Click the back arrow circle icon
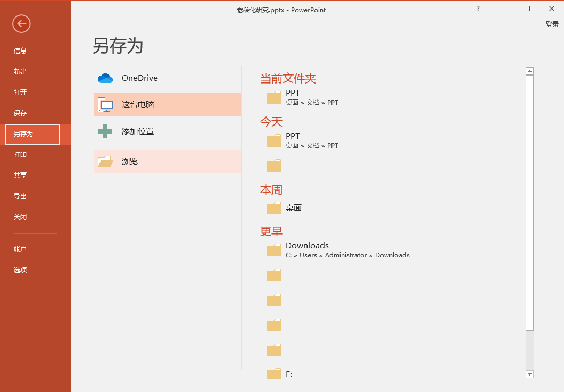 21,24
